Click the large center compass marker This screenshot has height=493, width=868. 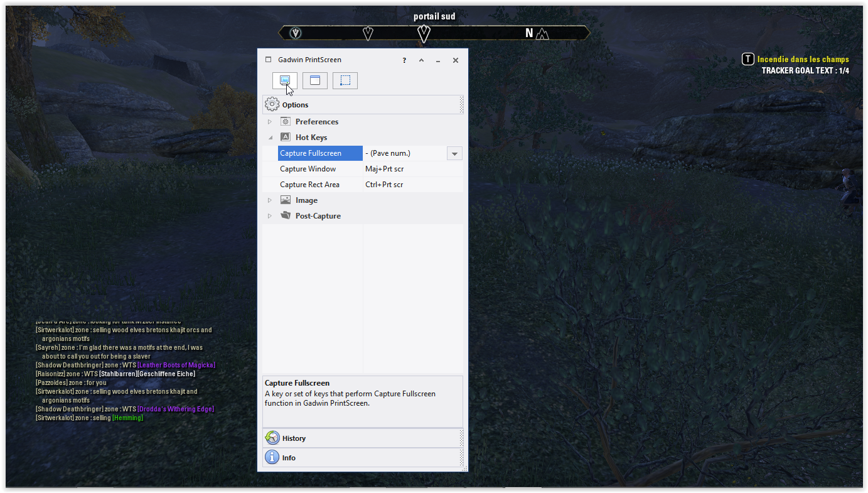[x=424, y=33]
